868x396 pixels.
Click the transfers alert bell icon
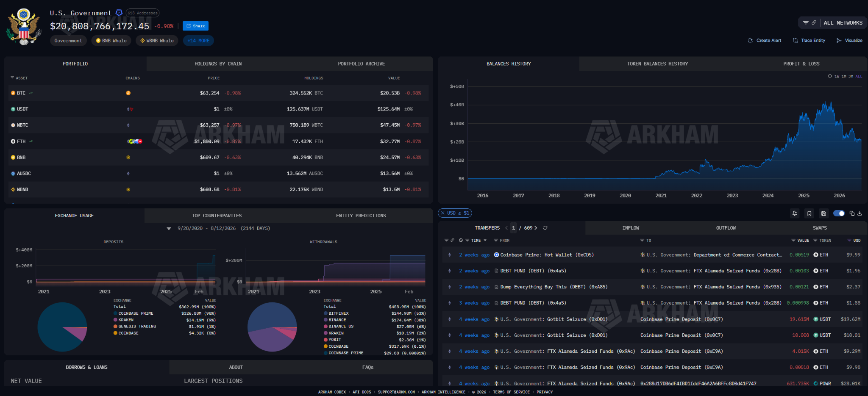tap(795, 213)
